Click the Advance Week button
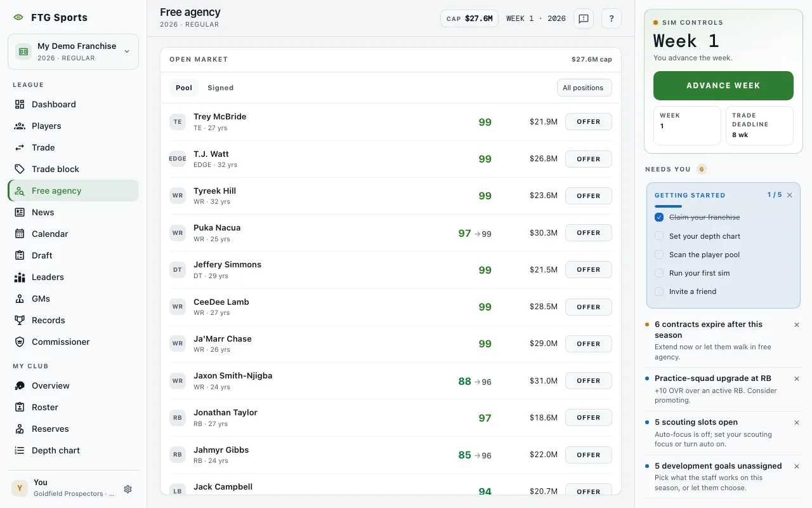Viewport: 812px width, 508px height. coord(723,86)
